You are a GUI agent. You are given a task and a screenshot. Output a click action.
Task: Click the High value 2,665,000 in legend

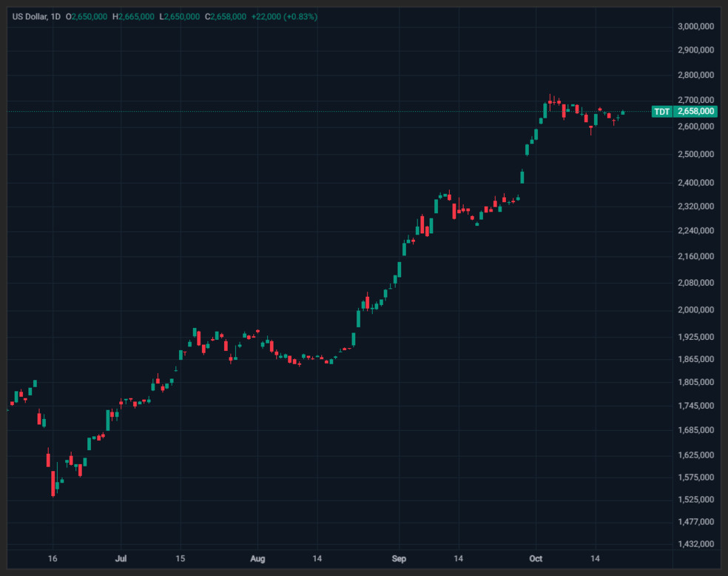[136, 17]
